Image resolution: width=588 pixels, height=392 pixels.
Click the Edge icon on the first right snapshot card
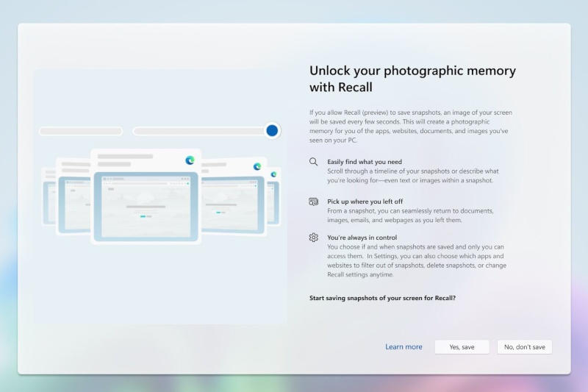[x=257, y=166]
